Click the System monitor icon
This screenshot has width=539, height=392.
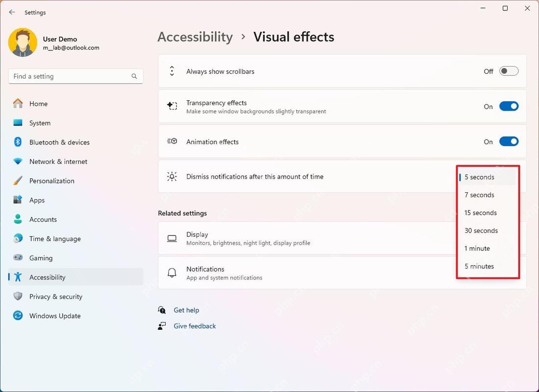pos(18,122)
